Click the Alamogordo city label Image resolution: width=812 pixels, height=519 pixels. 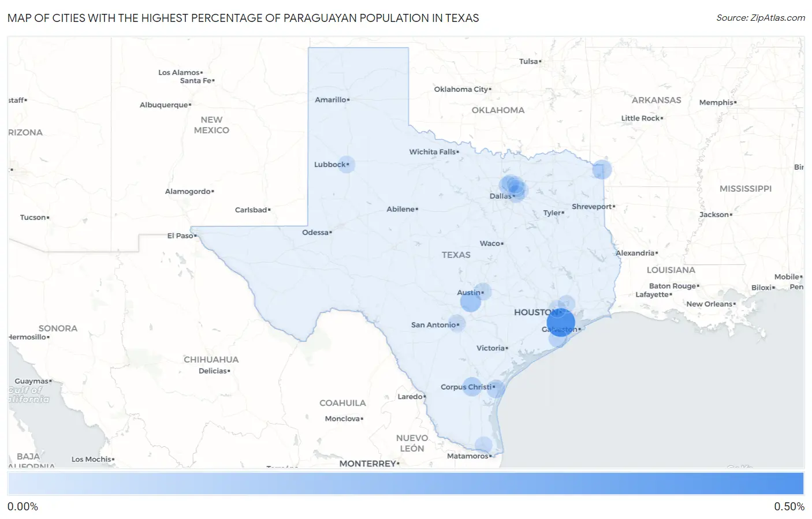[188, 192]
